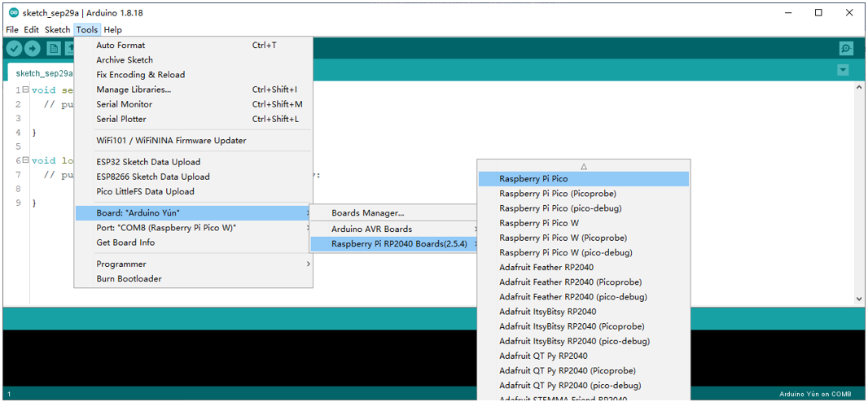Click the Upload arrow toolbar icon
Image resolution: width=868 pixels, height=402 pixels.
coord(33,49)
